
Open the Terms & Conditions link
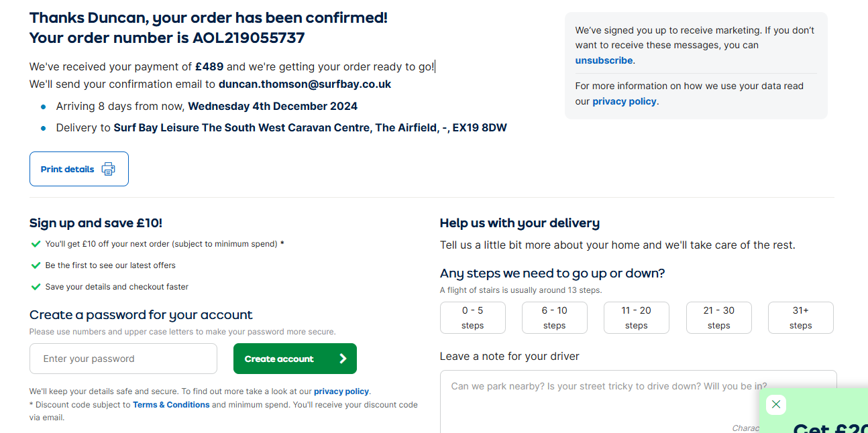(x=171, y=405)
